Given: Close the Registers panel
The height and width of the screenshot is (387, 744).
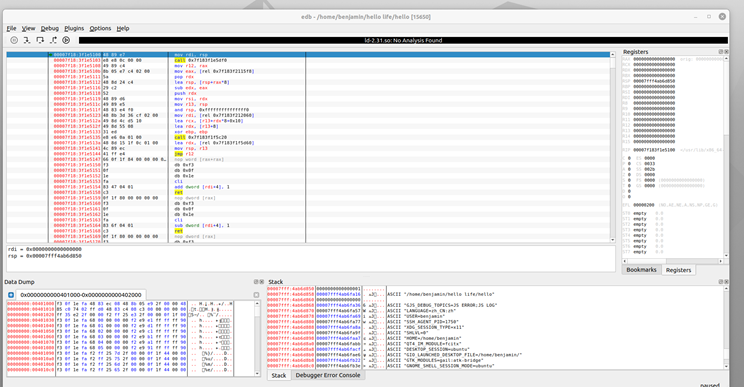Looking at the screenshot, I should [x=726, y=52].
